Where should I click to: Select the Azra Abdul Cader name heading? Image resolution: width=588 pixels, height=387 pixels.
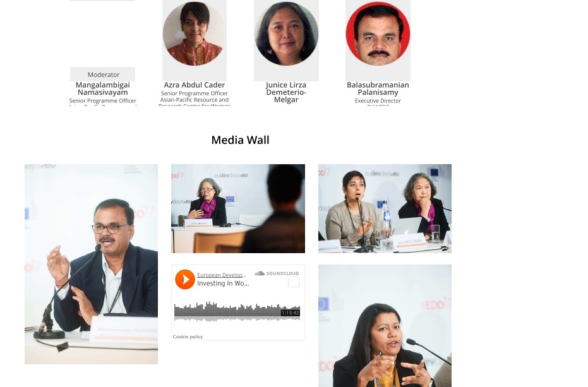195,85
